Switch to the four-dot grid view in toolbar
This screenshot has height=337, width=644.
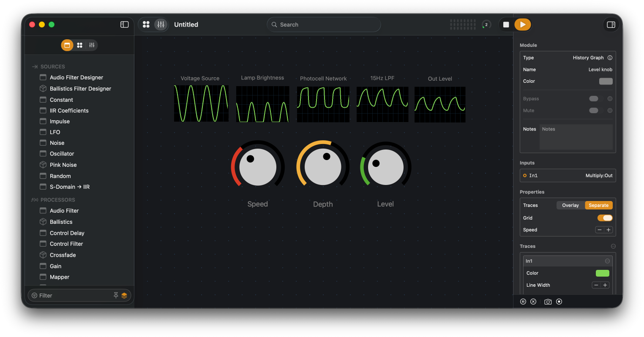tap(146, 24)
